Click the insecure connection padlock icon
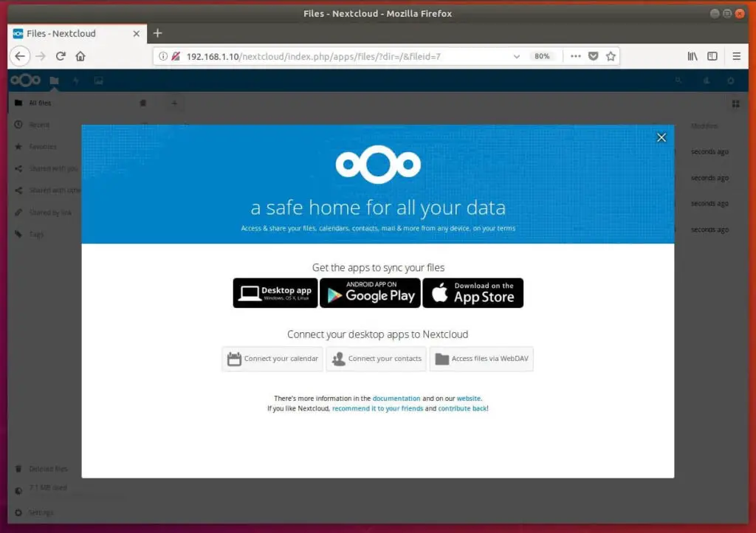Image resolution: width=756 pixels, height=533 pixels. click(x=176, y=56)
